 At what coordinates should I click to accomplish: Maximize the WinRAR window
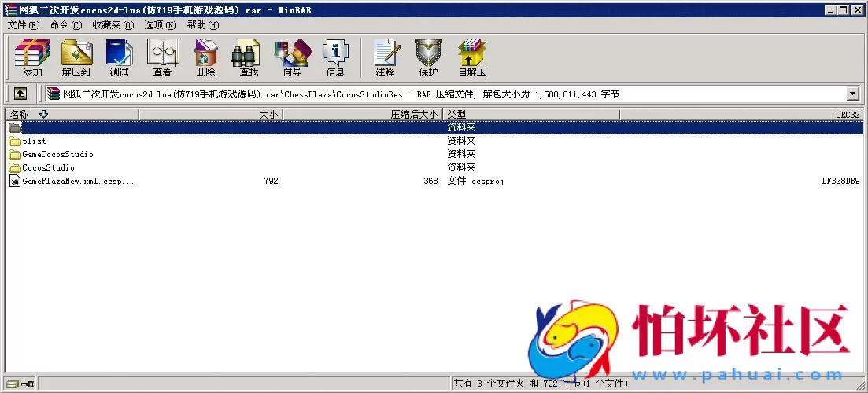pyautogui.click(x=842, y=9)
